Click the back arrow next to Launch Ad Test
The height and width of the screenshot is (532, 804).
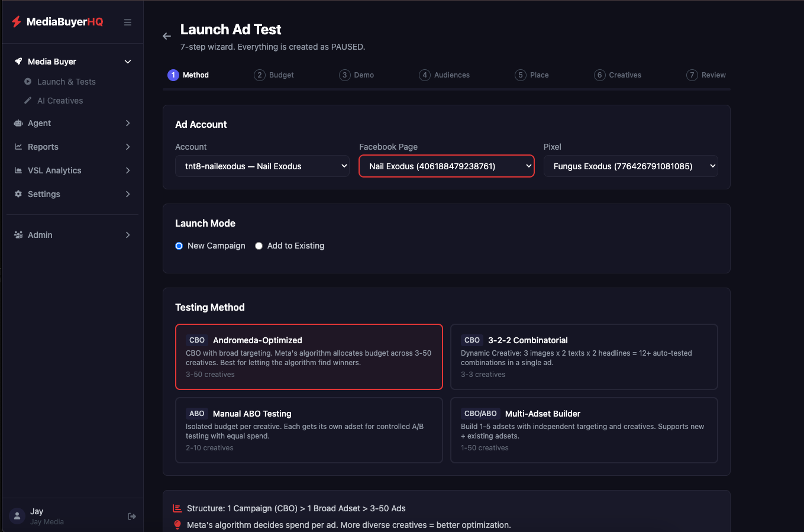(167, 36)
